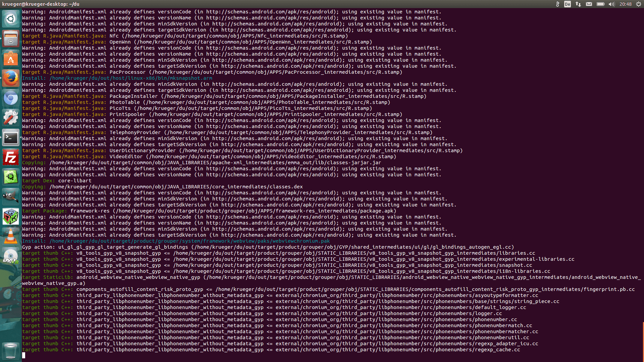Click the v8 snapshot line ending experimental-libraries.cc
Screen dimensions: 644x362
[298, 259]
